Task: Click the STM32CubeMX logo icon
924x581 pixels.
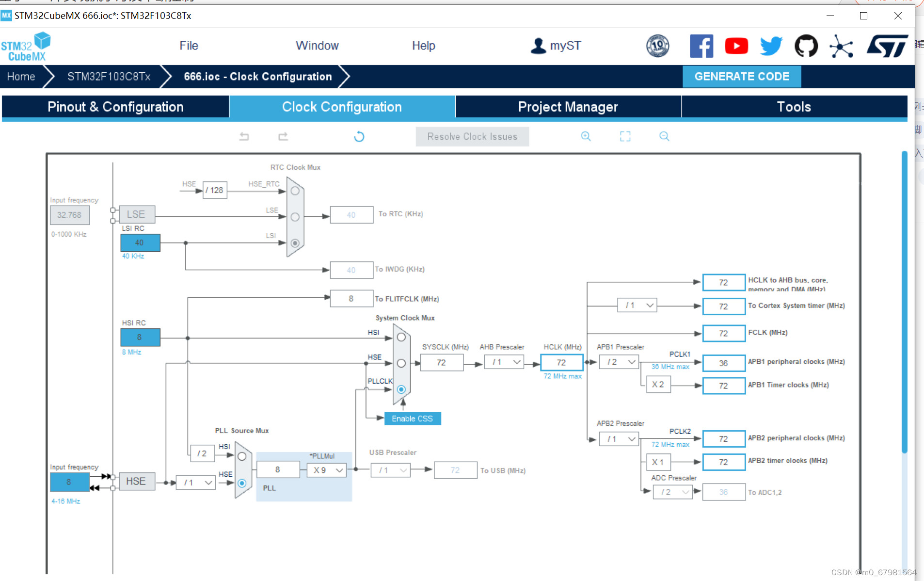Action: (x=26, y=47)
